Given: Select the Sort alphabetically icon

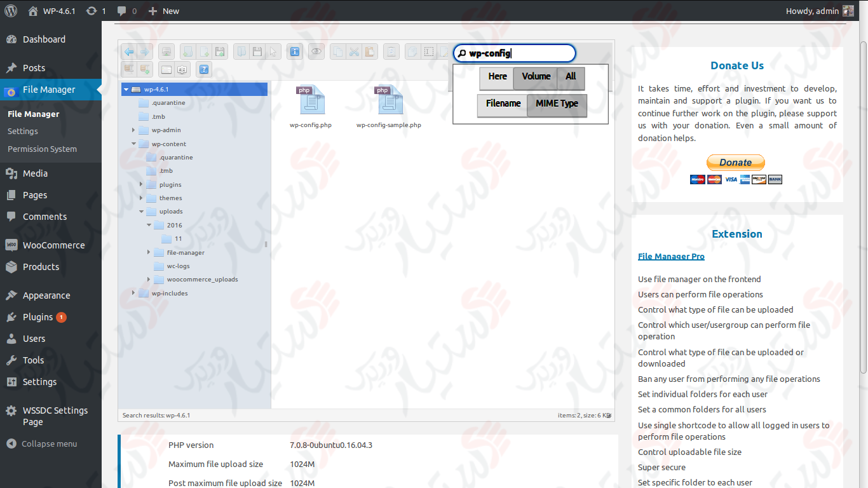Looking at the screenshot, I should point(182,69).
